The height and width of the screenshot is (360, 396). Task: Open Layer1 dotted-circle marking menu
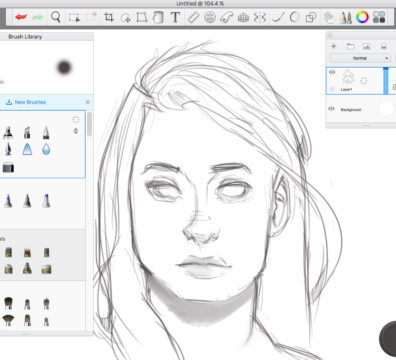click(x=363, y=80)
